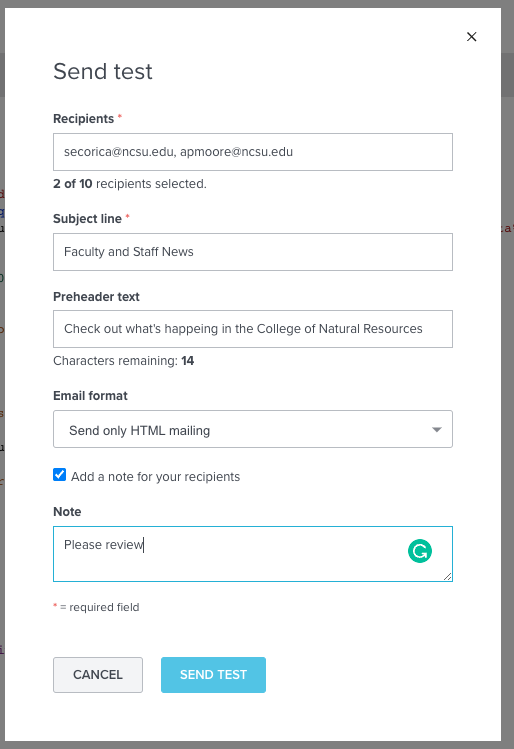514x749 pixels.
Task: Click the Note label above textarea
Action: [x=67, y=512]
